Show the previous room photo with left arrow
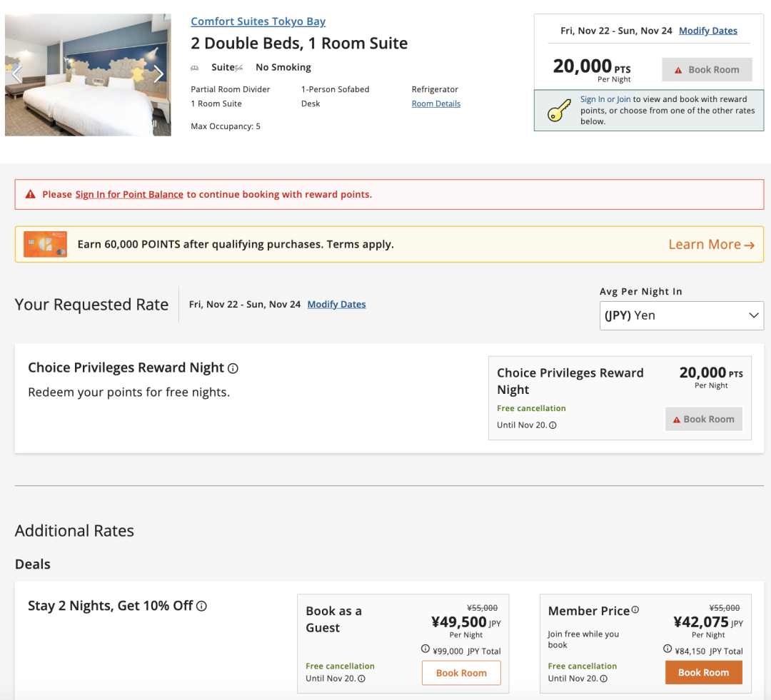 pos(17,74)
